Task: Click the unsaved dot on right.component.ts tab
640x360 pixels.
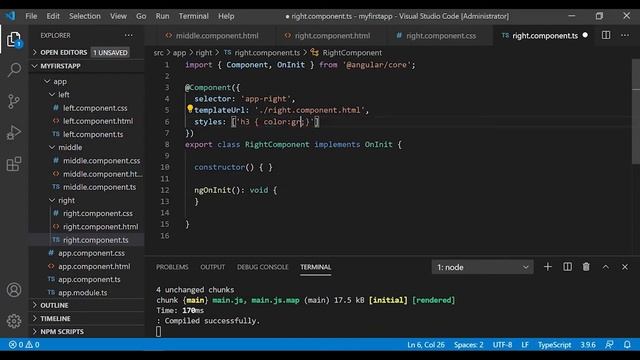Action: coord(585,36)
